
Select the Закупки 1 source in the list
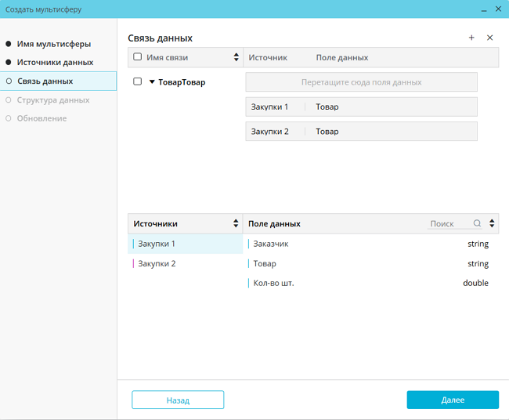(157, 244)
